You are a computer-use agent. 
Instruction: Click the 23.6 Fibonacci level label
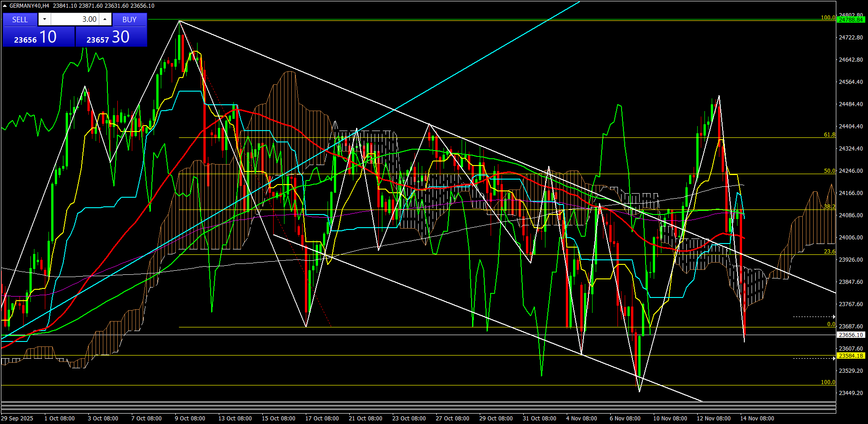coord(829,252)
